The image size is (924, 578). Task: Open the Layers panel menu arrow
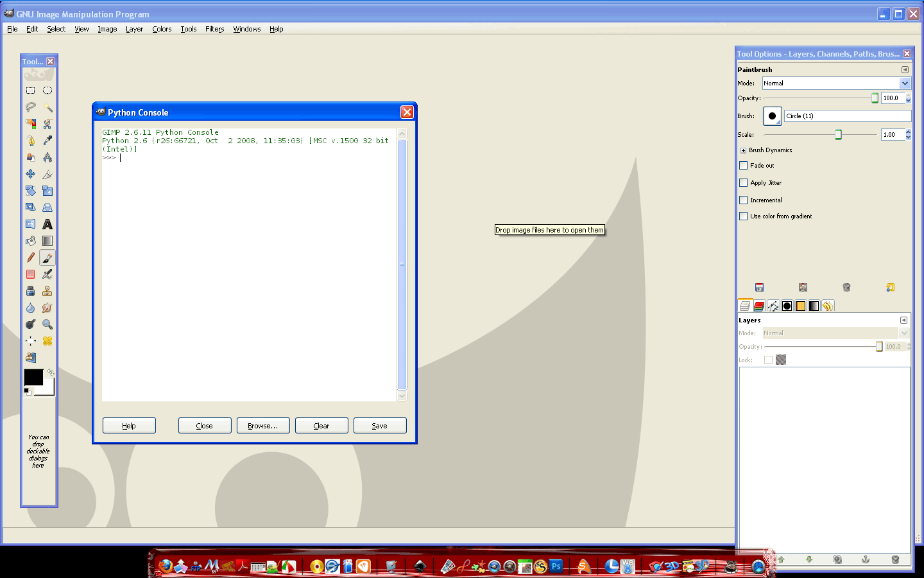coord(903,320)
